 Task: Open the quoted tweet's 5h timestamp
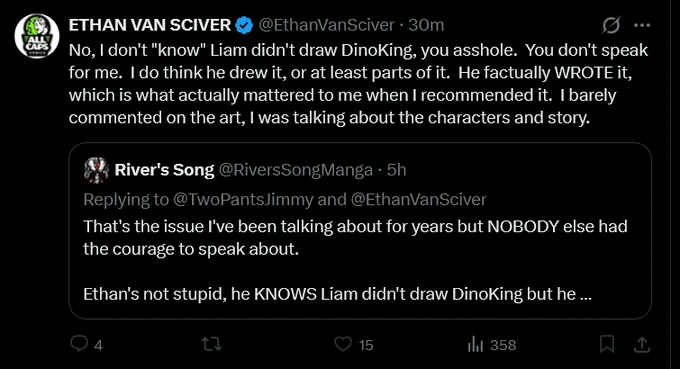click(396, 170)
